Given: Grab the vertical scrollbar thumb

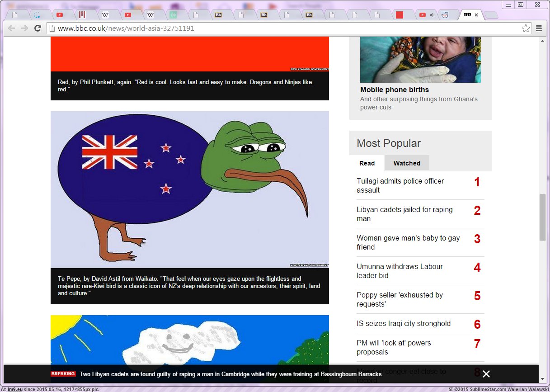Looking at the screenshot, I should click(x=543, y=217).
